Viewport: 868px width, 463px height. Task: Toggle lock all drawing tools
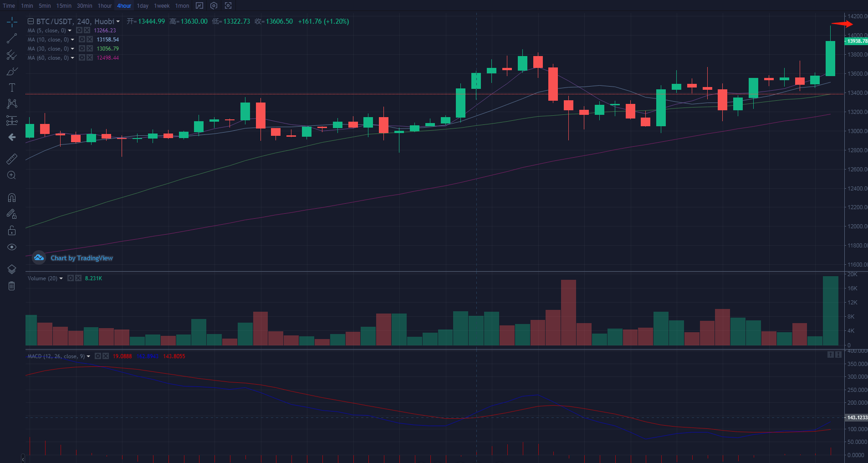[x=12, y=231]
